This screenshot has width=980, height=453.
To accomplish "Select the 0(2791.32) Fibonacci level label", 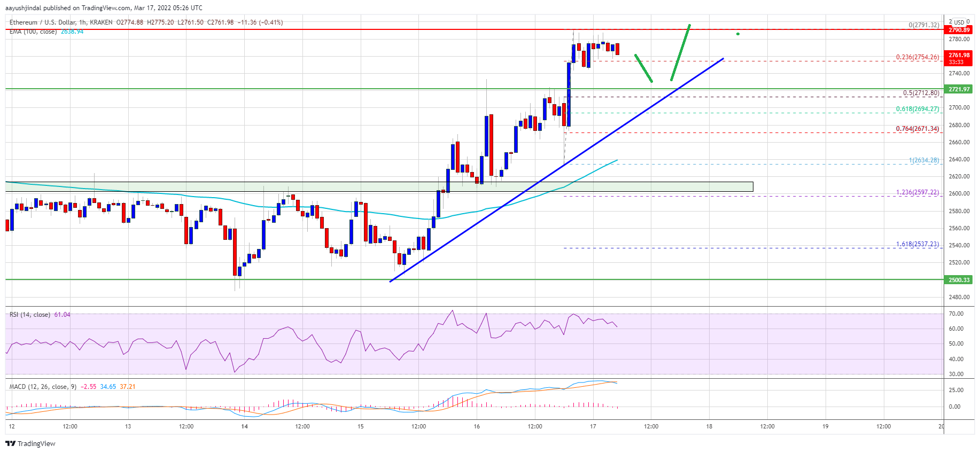I will coord(924,25).
